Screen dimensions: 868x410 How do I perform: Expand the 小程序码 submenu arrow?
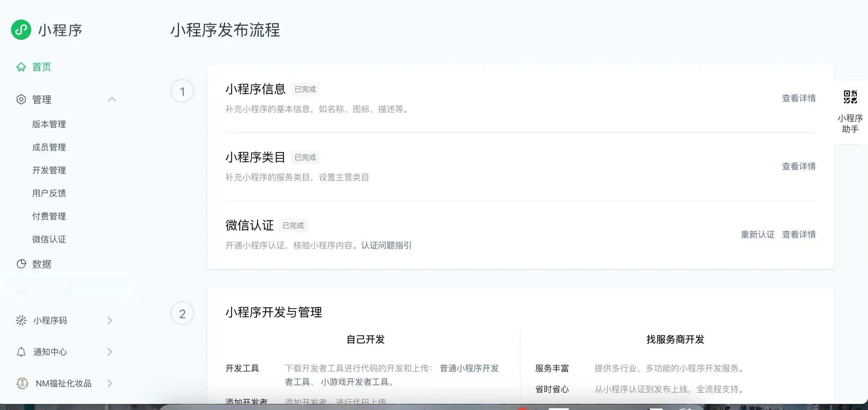tap(110, 320)
